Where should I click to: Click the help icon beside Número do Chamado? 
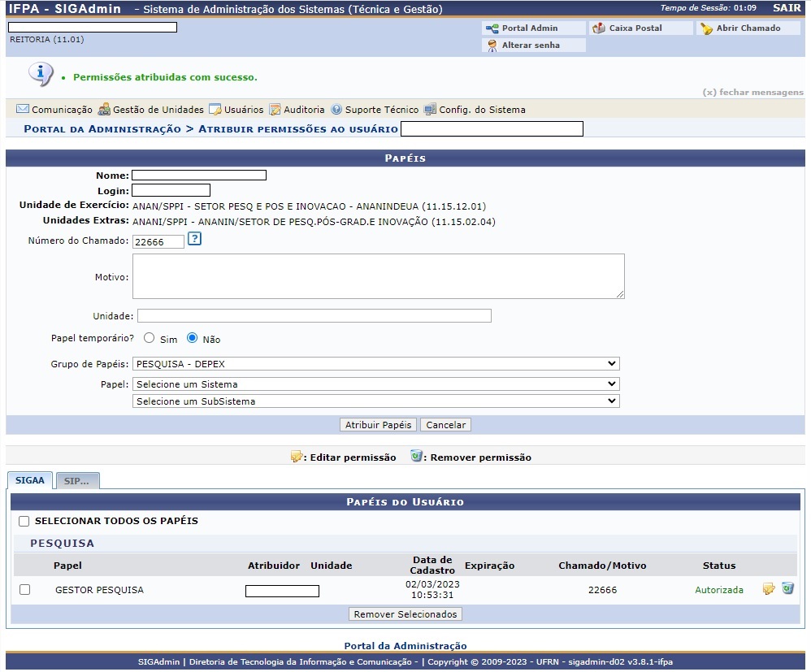194,238
